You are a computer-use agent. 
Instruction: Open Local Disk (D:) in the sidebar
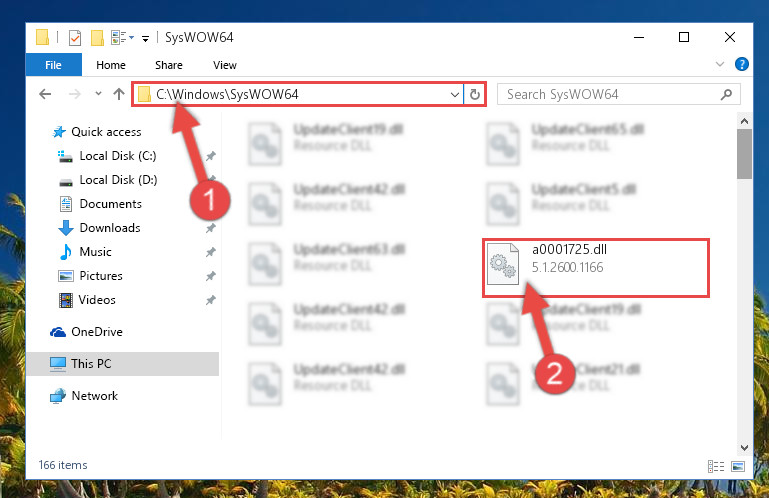[x=118, y=180]
